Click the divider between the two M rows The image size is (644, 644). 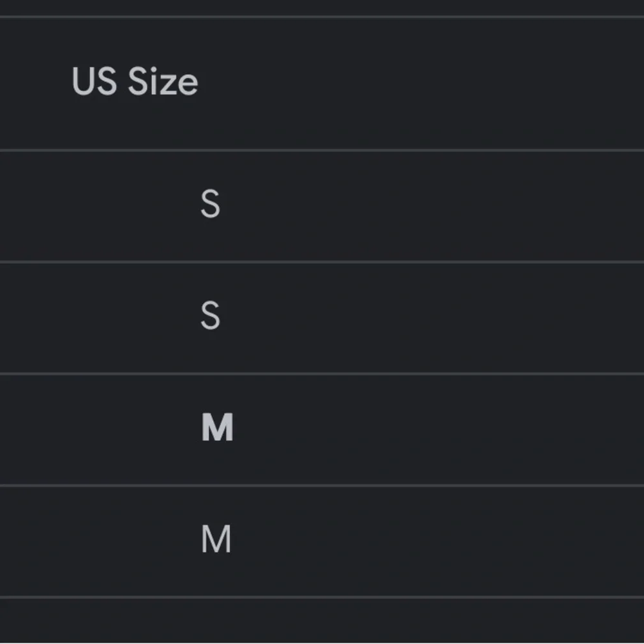(x=322, y=485)
